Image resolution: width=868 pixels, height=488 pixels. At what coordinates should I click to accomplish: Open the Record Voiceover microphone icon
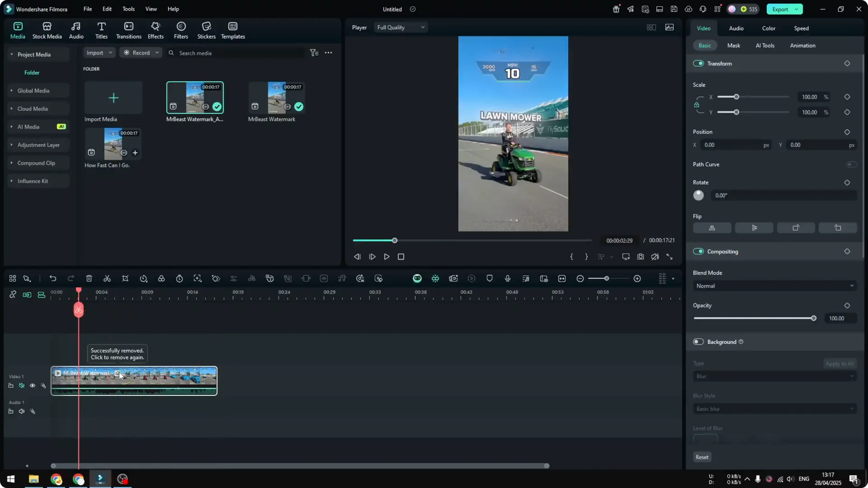click(x=507, y=278)
